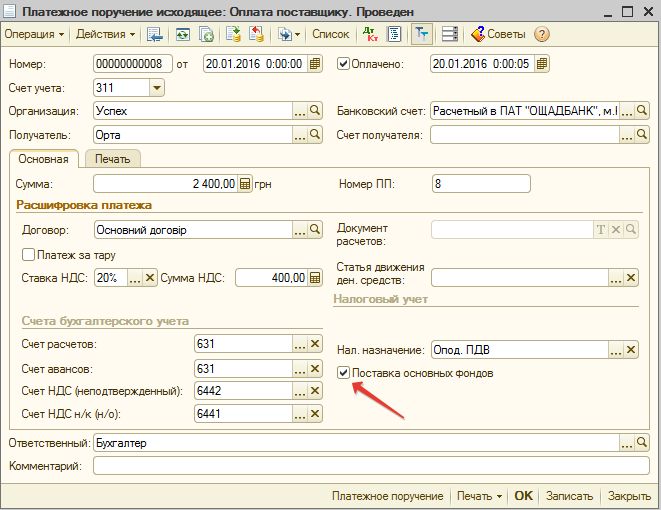This screenshot has height=510, width=661.
Task: Click the help question mark icon
Action: pos(542,34)
